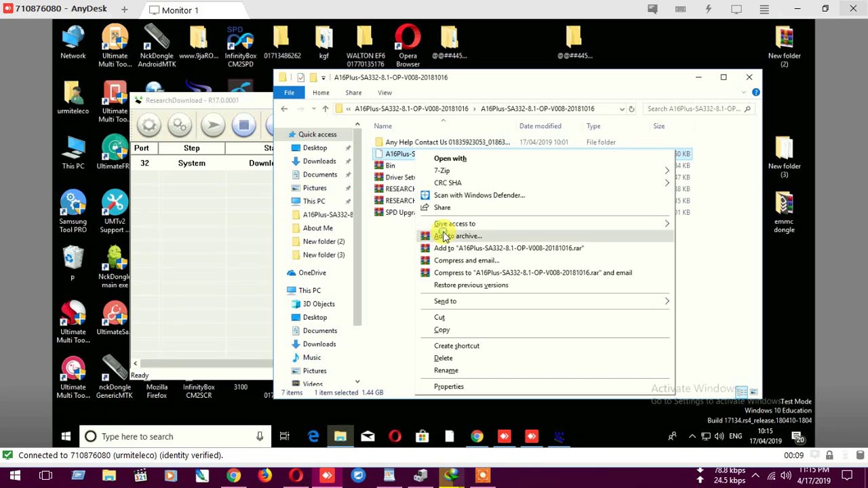Click the Port column header in ResearchDownload
Viewport: 868px width, 488px height.
(141, 148)
